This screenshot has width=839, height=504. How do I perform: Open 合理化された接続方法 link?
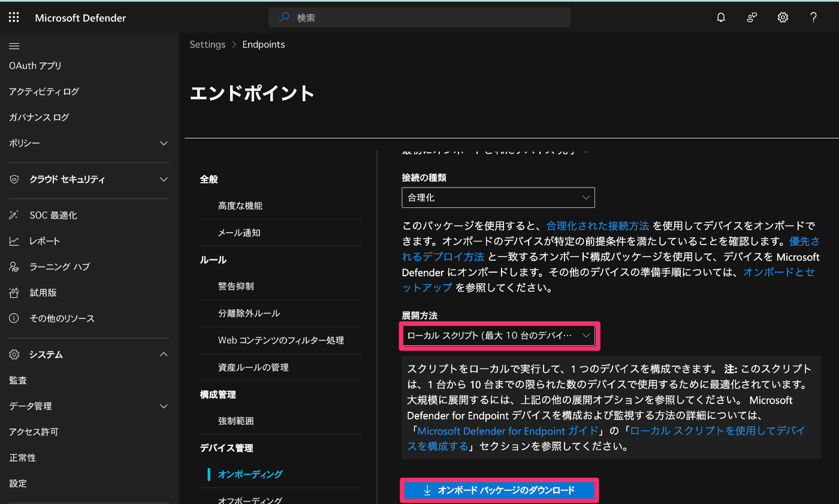coord(598,226)
